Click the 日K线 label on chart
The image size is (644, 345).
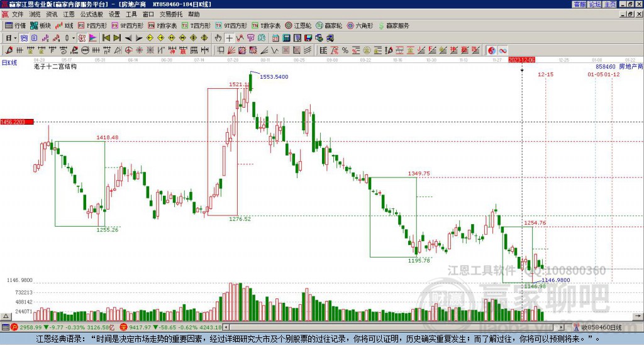pyautogui.click(x=9, y=63)
